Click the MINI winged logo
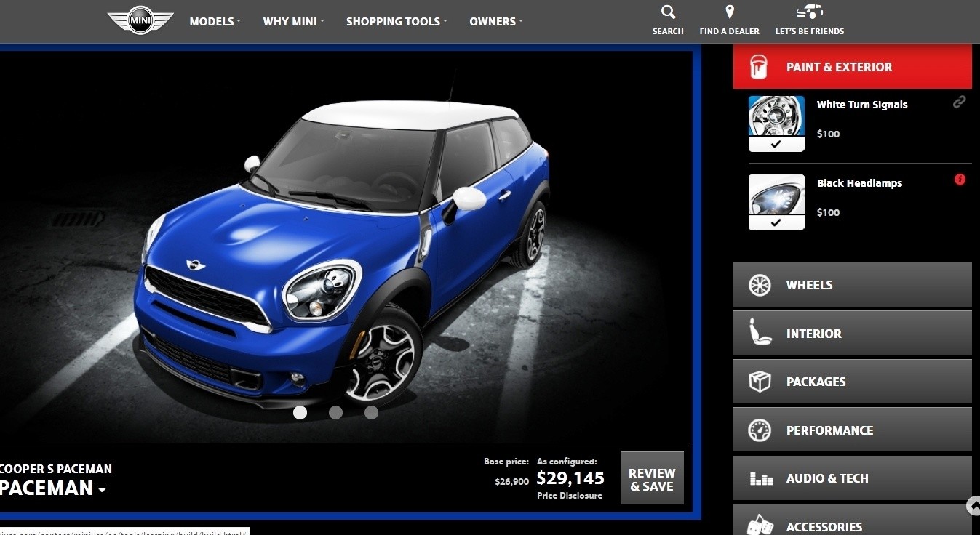Viewport: 980px width, 535px height. tap(140, 21)
